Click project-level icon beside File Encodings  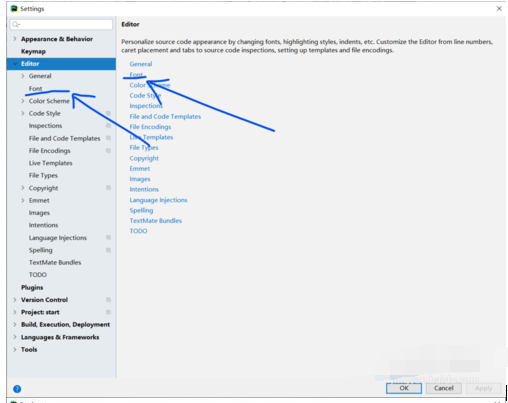tap(108, 151)
